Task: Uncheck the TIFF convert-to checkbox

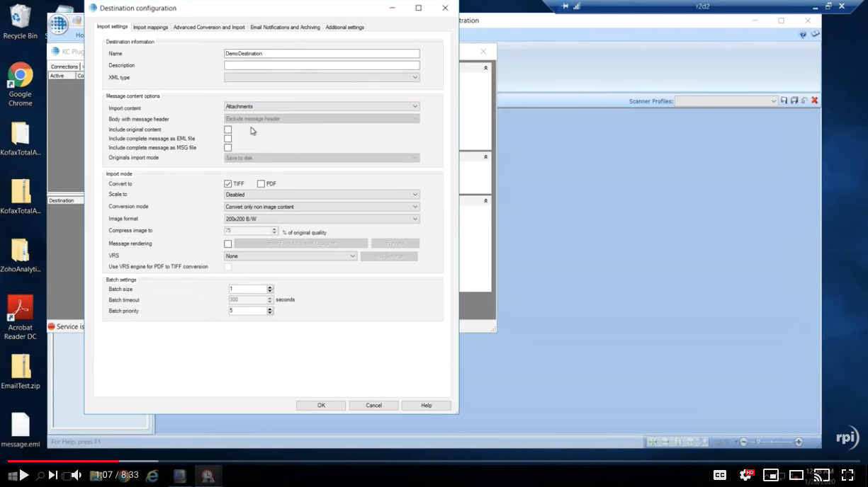Action: coord(227,184)
